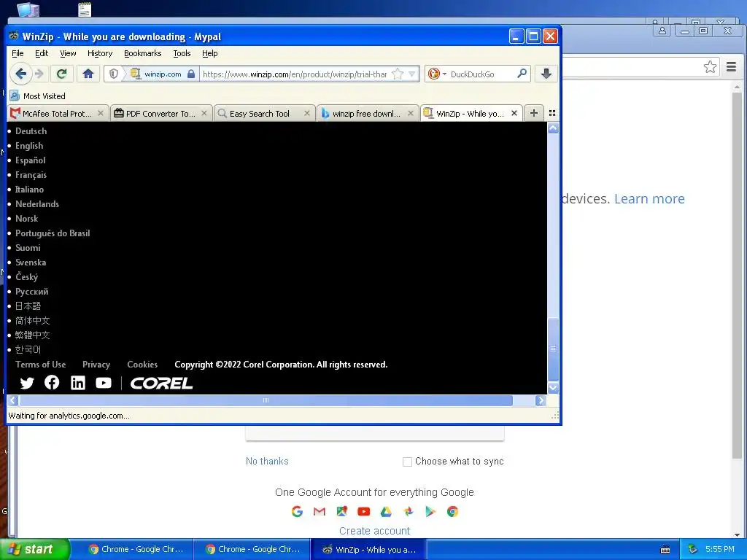Reload the page with the refresh icon

click(61, 74)
